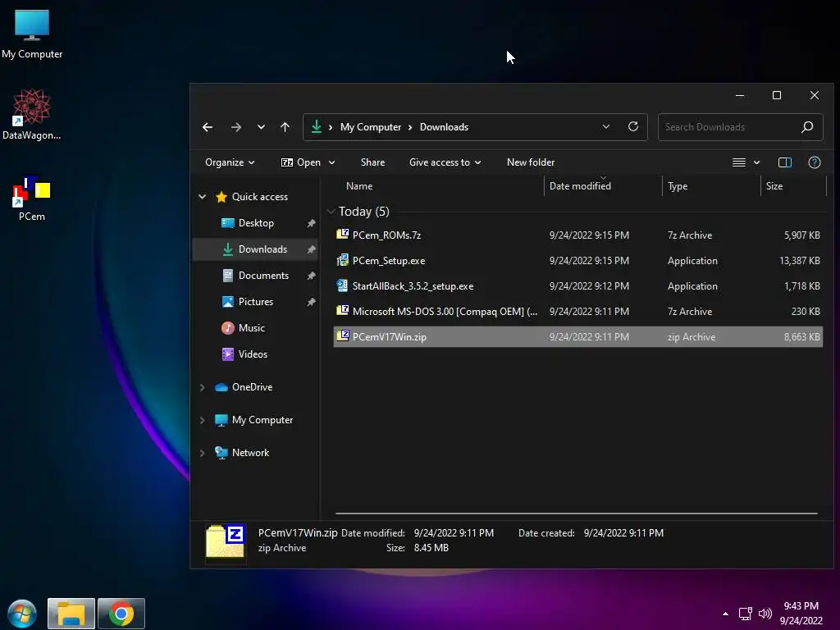Image resolution: width=840 pixels, height=630 pixels.
Task: Sort by Size column header
Action: click(x=774, y=186)
